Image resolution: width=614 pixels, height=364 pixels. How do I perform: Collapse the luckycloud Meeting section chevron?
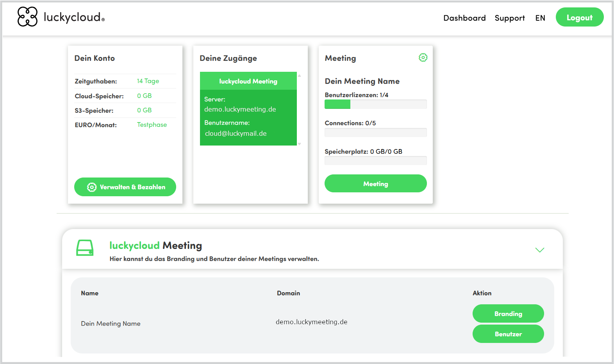tap(539, 250)
